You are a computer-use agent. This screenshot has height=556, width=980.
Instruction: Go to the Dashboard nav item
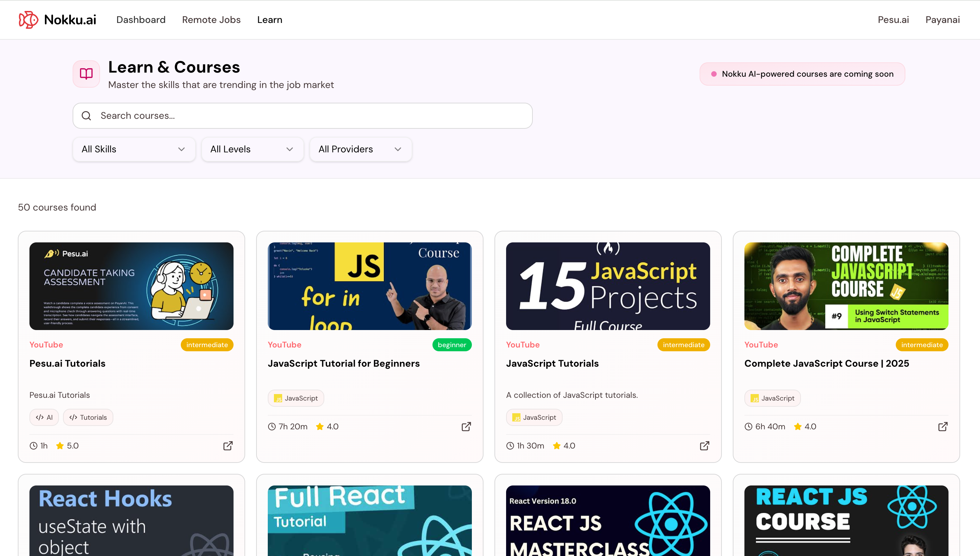(x=141, y=20)
